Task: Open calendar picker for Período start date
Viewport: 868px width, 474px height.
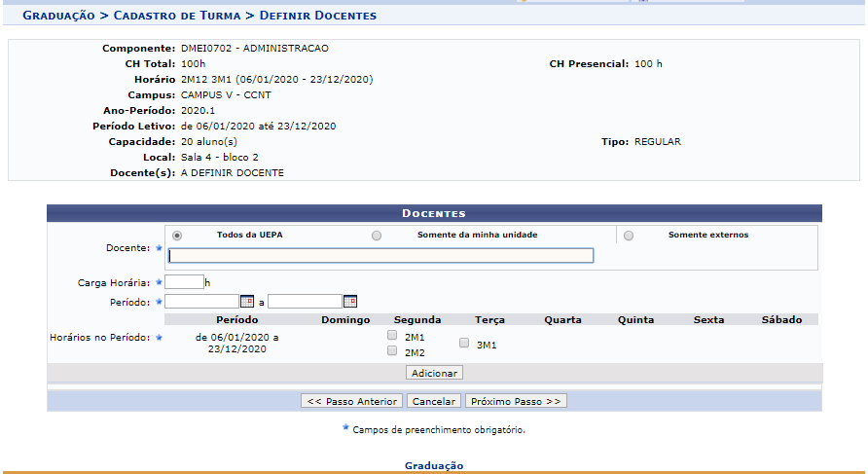Action: 247,302
